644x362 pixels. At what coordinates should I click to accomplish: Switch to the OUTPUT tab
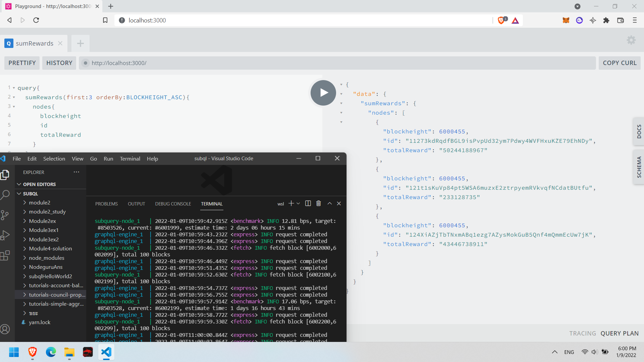(x=136, y=203)
